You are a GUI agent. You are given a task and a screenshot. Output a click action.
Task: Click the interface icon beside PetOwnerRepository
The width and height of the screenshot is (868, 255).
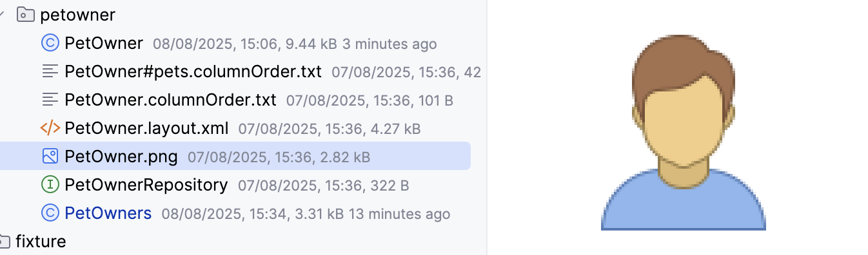click(50, 185)
